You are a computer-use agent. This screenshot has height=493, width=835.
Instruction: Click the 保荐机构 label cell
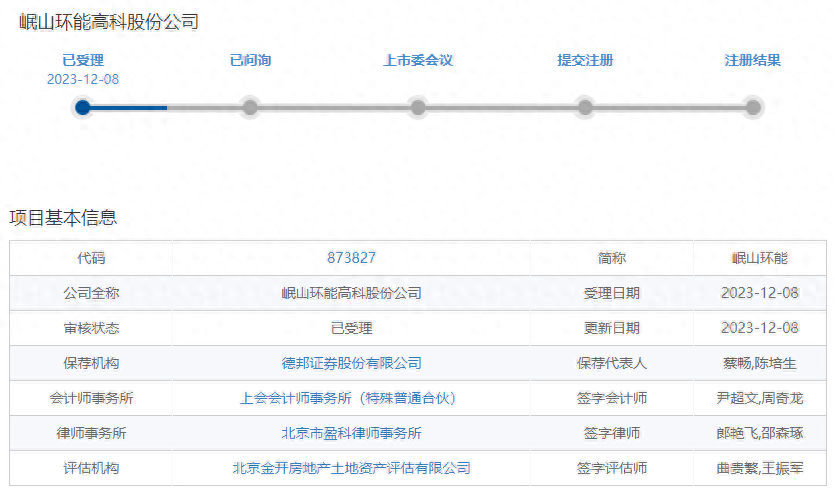click(91, 363)
